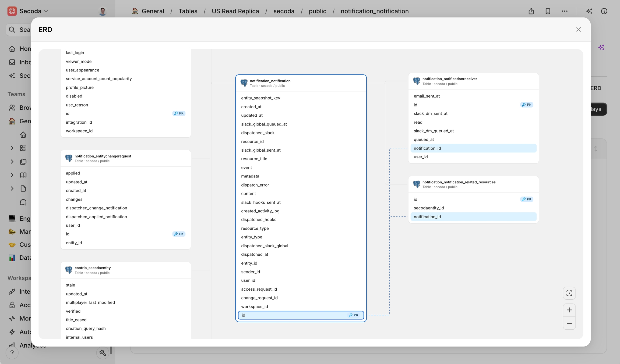Screen dimensions: 620x364
Task: Bookmark this table using bookmark icon
Action: point(548,11)
